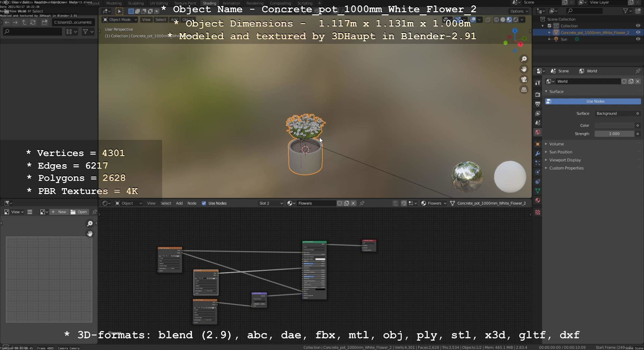The image size is (644, 350).
Task: Toggle visibility of the Sun object
Action: 638,39
